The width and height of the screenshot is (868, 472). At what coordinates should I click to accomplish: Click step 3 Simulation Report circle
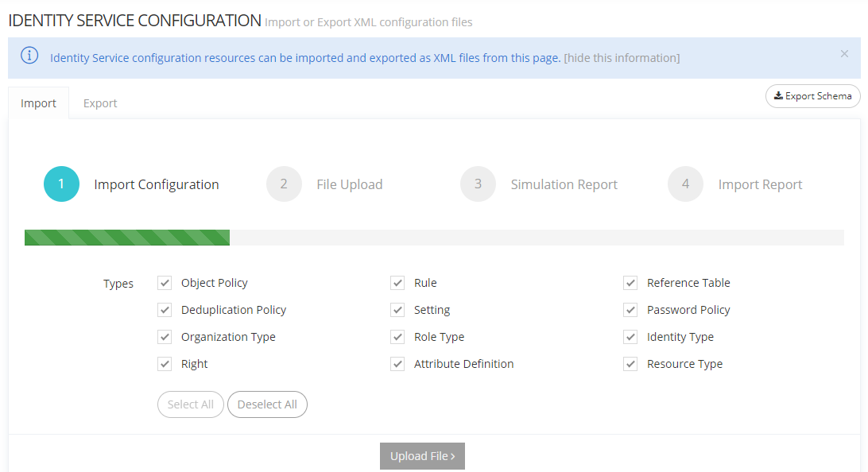(x=478, y=184)
